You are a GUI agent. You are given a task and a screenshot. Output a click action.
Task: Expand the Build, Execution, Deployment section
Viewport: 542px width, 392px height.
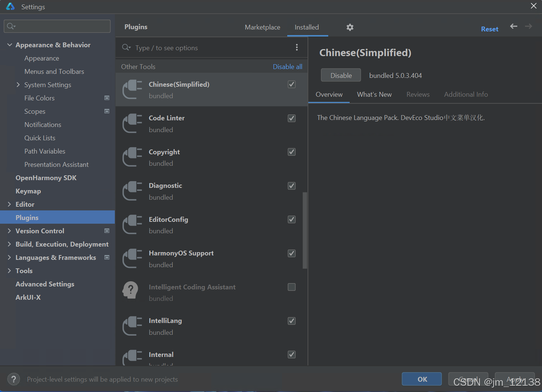pos(9,244)
